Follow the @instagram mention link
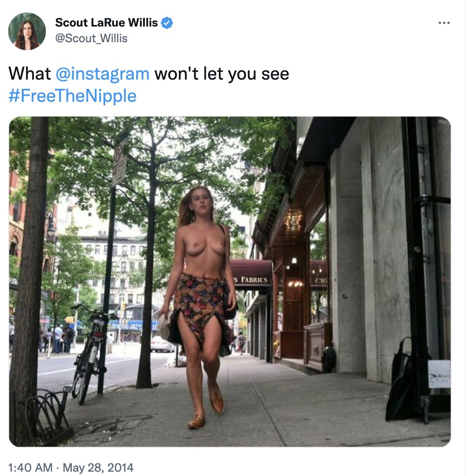 [x=103, y=74]
